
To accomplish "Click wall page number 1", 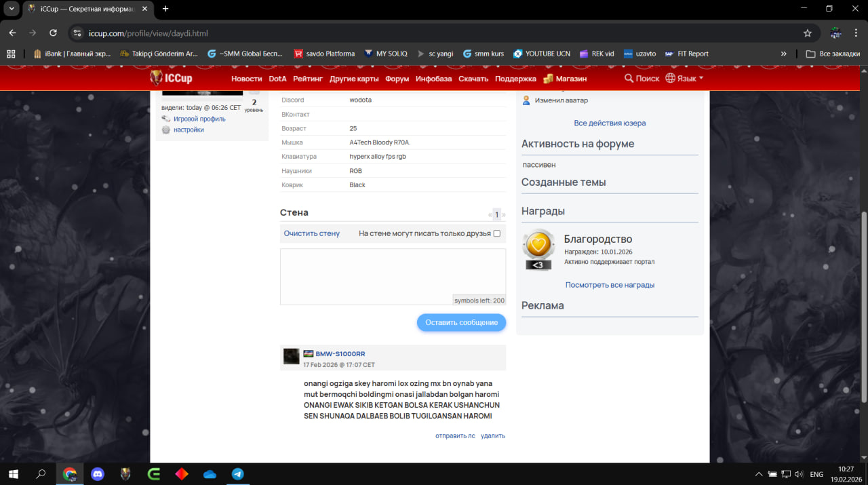I will pos(496,214).
